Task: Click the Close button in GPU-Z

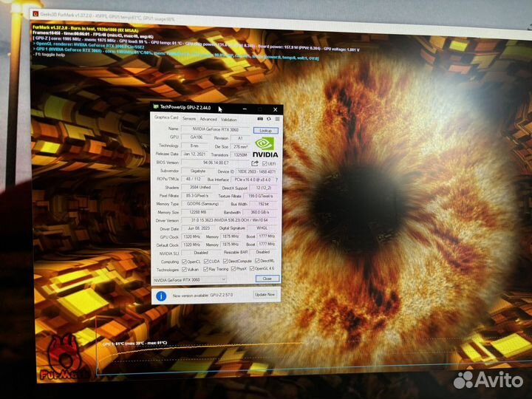Action: (267, 279)
